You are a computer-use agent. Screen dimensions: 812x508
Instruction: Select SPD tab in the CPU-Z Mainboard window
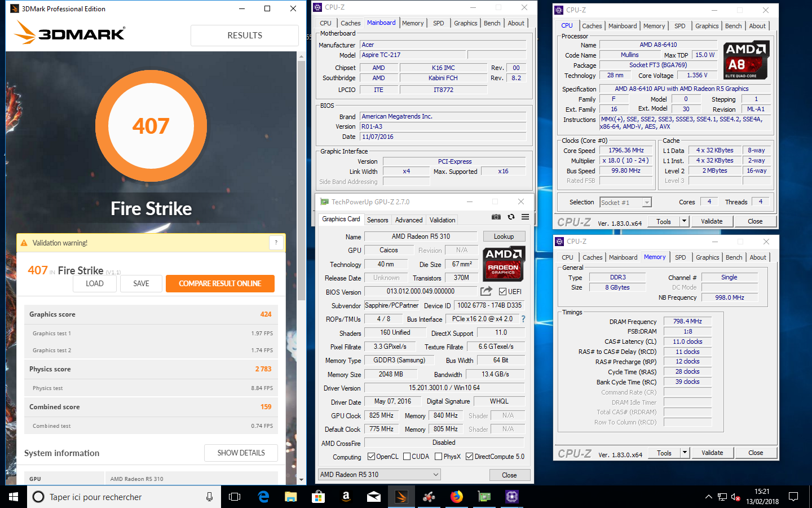point(439,23)
